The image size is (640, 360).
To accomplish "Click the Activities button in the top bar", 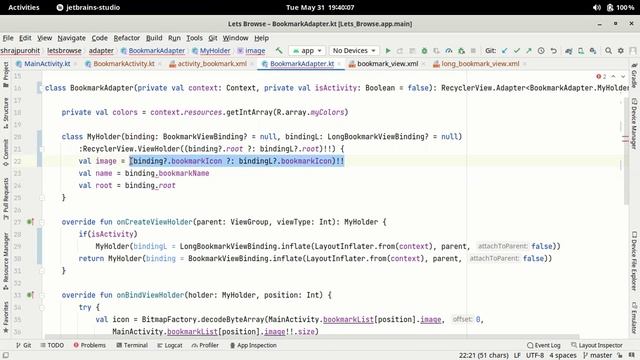I will (24, 7).
